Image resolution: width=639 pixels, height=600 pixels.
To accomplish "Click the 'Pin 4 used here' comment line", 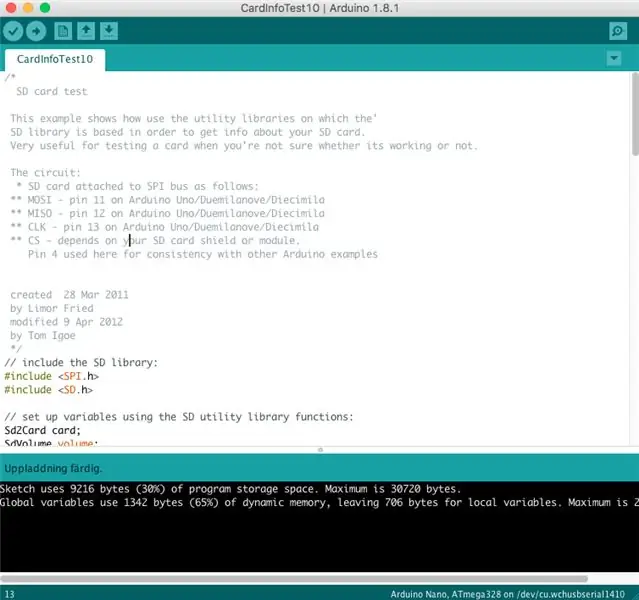I will coord(203,254).
